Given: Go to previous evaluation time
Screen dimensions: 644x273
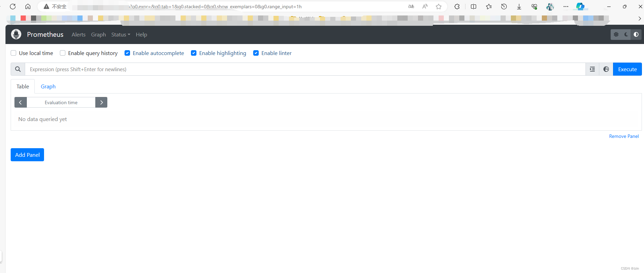Looking at the screenshot, I should (x=21, y=102).
